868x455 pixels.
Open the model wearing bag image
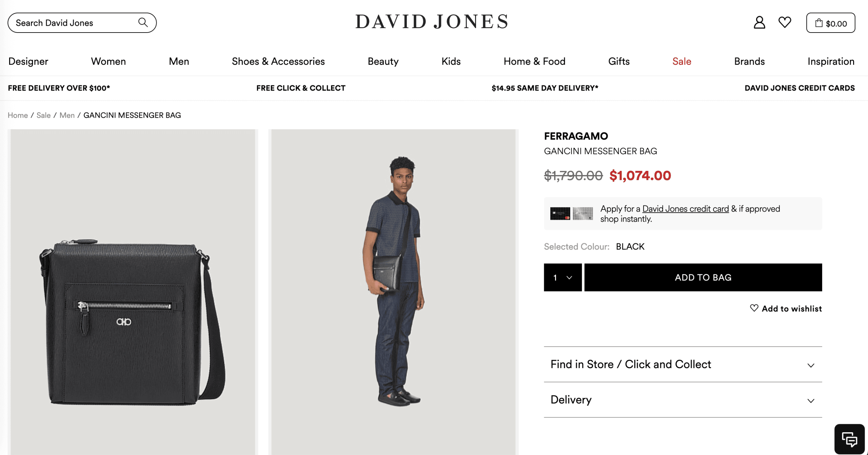coord(393,292)
